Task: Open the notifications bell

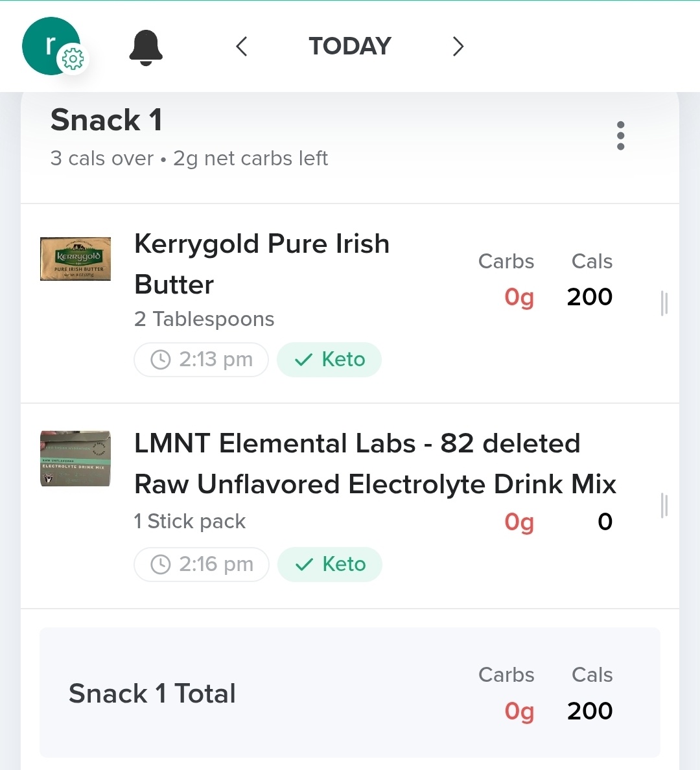Action: coord(146,47)
